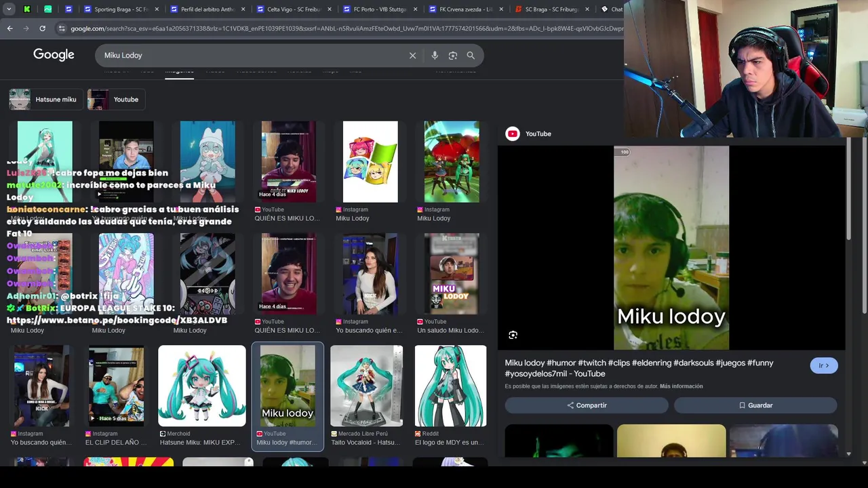Image resolution: width=868 pixels, height=488 pixels.
Task: Search inside preview image with Lens icon
Action: [x=513, y=335]
